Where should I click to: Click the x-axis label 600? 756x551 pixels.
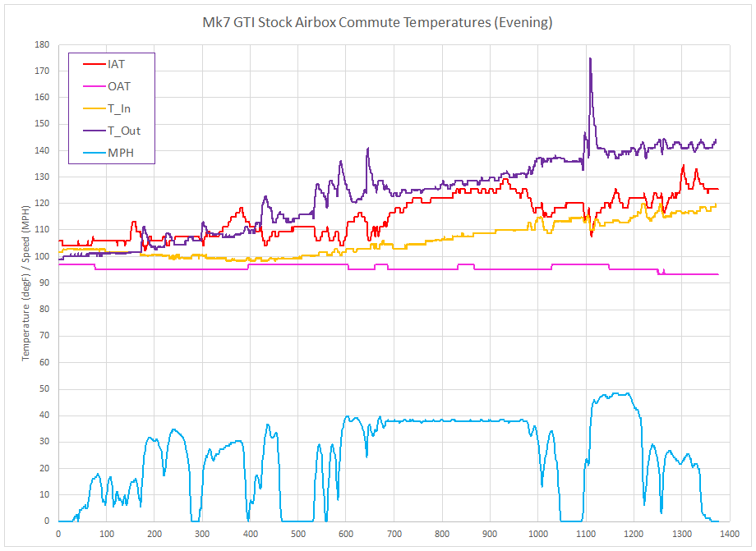(x=346, y=534)
